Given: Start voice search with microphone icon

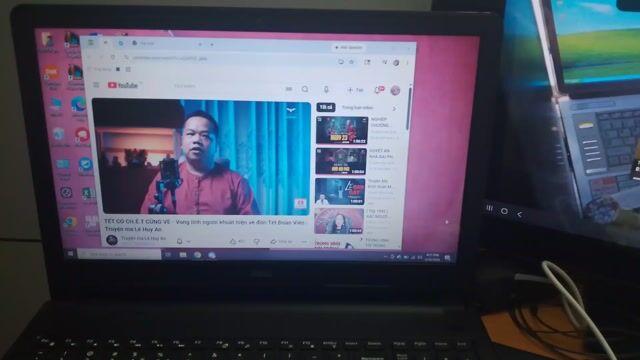Looking at the screenshot, I should pyautogui.click(x=326, y=89).
